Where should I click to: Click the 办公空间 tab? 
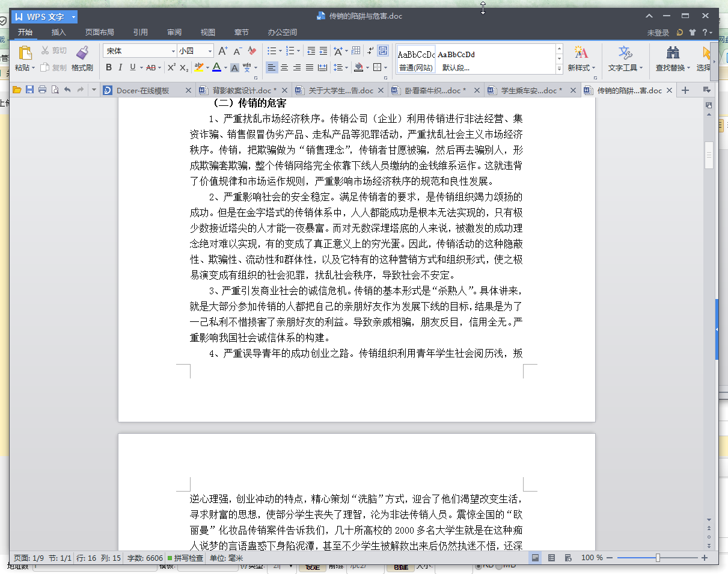[x=283, y=32]
